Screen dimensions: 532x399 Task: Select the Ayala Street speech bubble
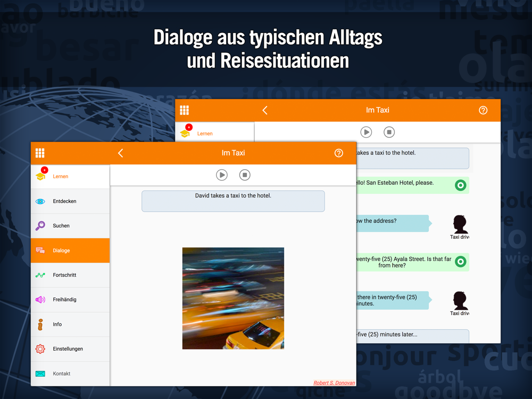(413, 262)
